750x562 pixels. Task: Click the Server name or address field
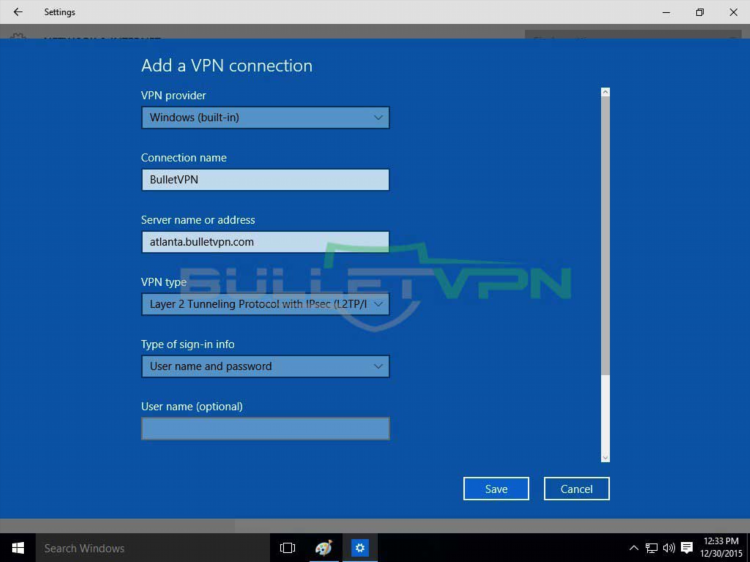[265, 242]
